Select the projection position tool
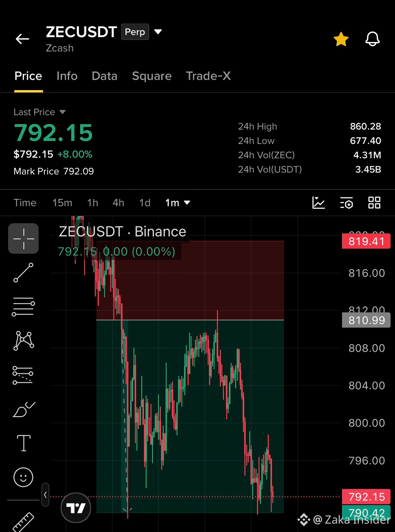Viewport: 395px width, 532px height. [x=23, y=375]
